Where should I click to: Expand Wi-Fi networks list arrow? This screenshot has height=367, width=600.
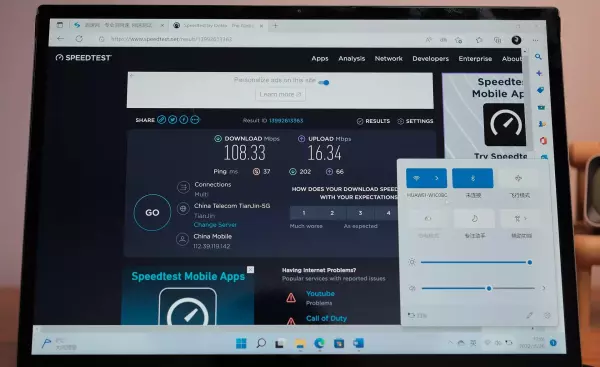click(x=437, y=178)
